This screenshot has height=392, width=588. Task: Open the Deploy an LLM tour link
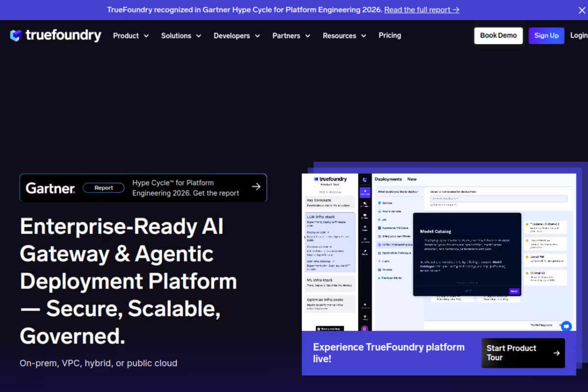pyautogui.click(x=318, y=232)
